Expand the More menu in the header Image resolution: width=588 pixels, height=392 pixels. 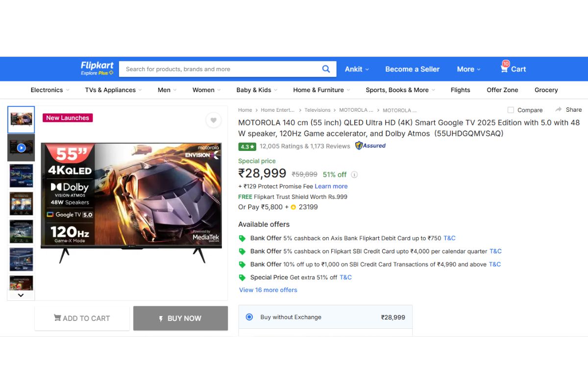(x=467, y=69)
